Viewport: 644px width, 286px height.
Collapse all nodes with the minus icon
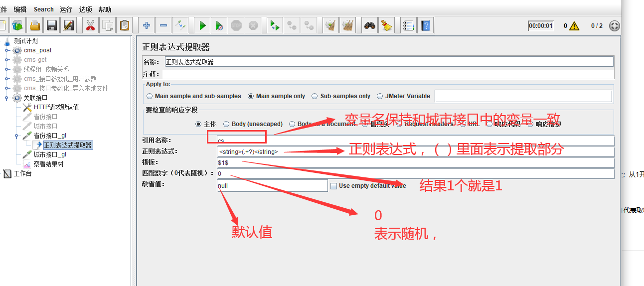click(x=163, y=25)
